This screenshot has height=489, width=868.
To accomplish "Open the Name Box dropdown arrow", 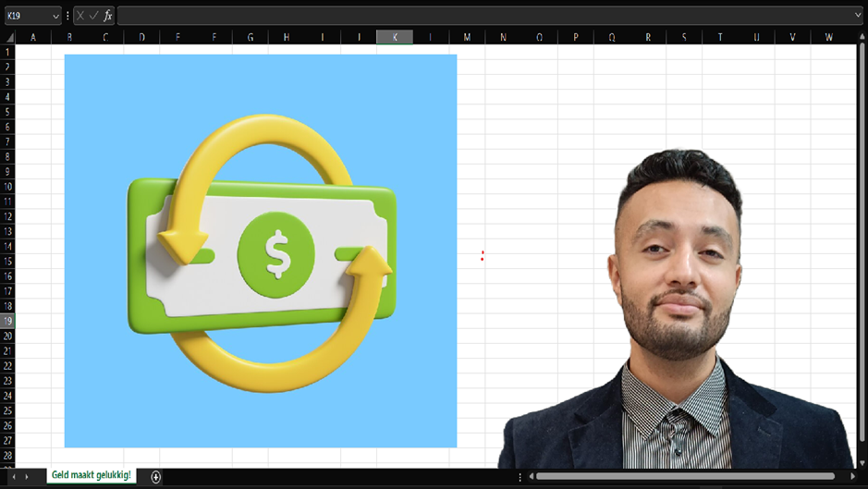I will pyautogui.click(x=55, y=16).
